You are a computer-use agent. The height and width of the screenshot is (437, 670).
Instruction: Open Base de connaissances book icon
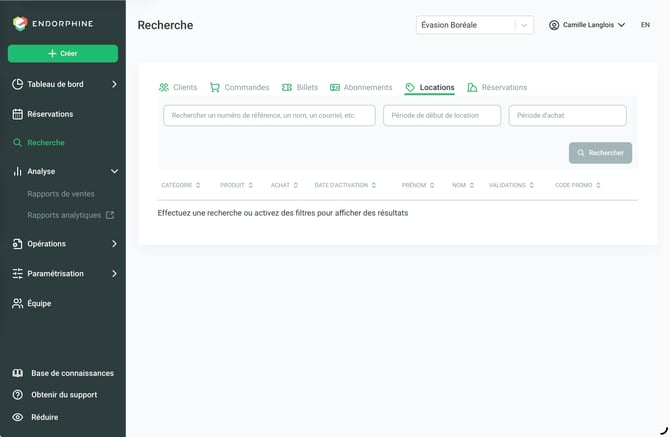point(18,373)
